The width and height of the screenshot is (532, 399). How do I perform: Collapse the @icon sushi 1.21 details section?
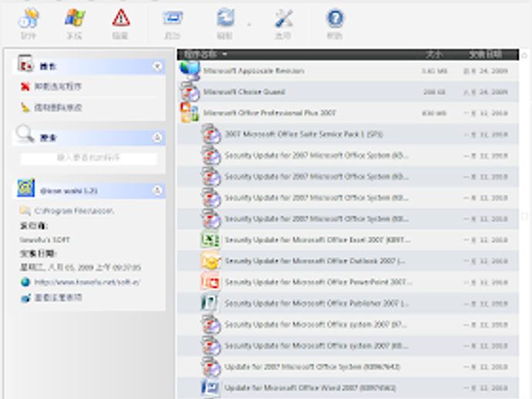click(157, 190)
